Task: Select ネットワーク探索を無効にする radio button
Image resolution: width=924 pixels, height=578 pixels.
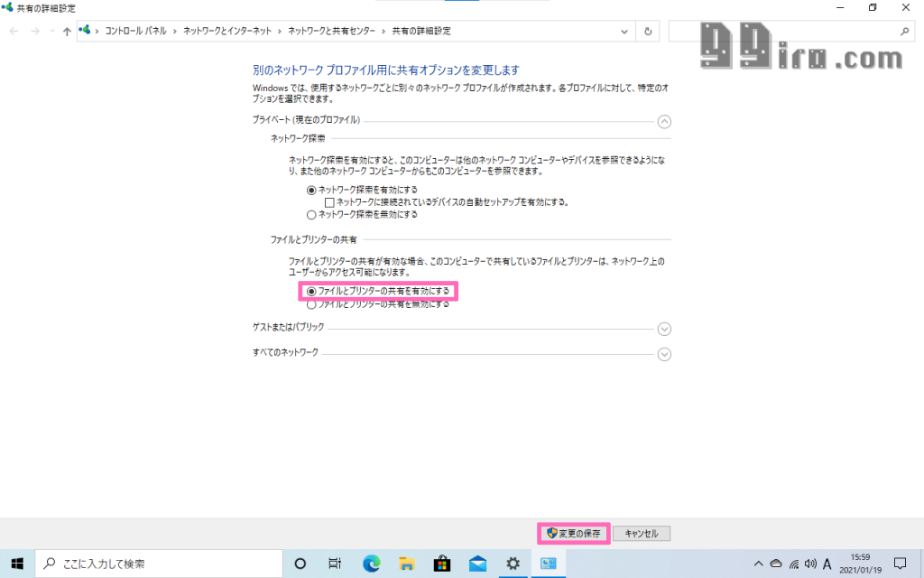Action: point(312,215)
